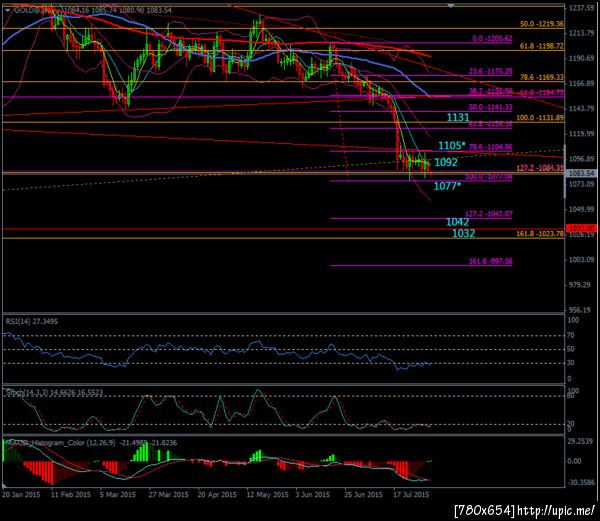The image size is (600, 521).
Task: Click the current price tag 1083.54
Action: click(x=581, y=173)
